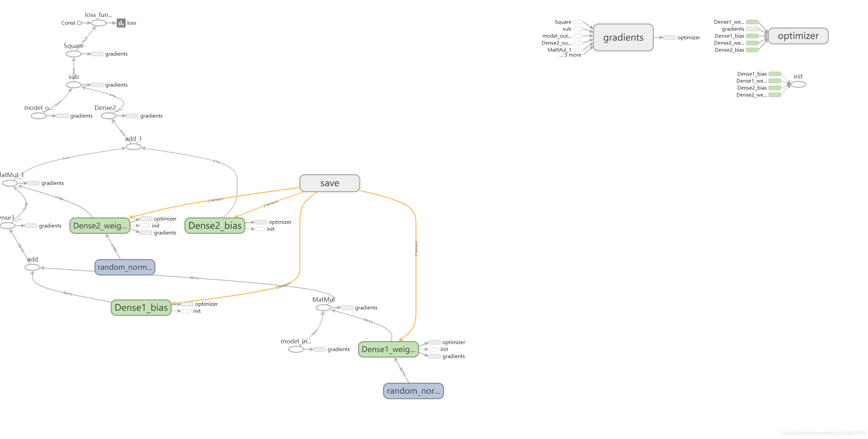Click the gradients annotation next to sub
868x439 pixels.
[x=110, y=85]
